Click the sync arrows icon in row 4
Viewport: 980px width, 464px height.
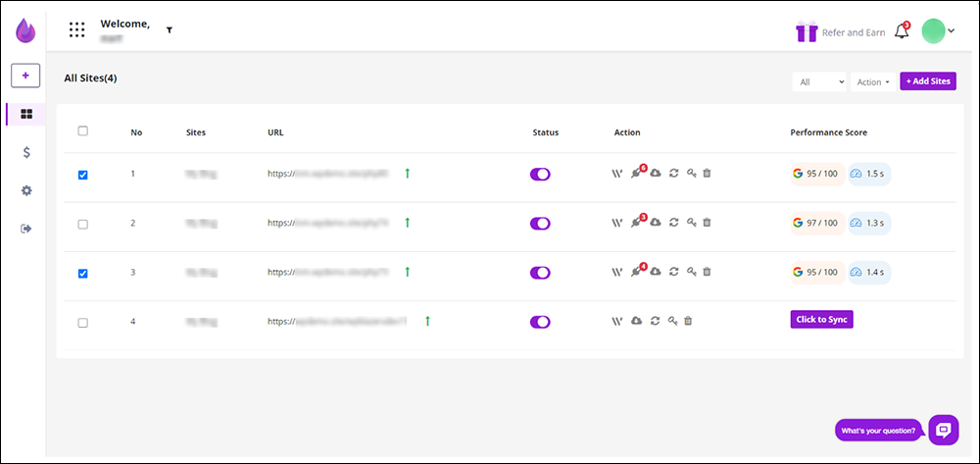[655, 321]
